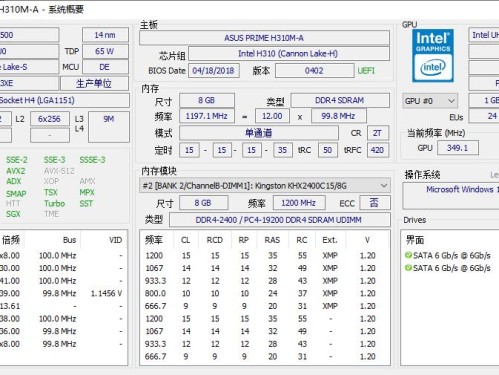499x375 pixels.
Task: Click the SMAP feature flag
Action: coord(16,194)
